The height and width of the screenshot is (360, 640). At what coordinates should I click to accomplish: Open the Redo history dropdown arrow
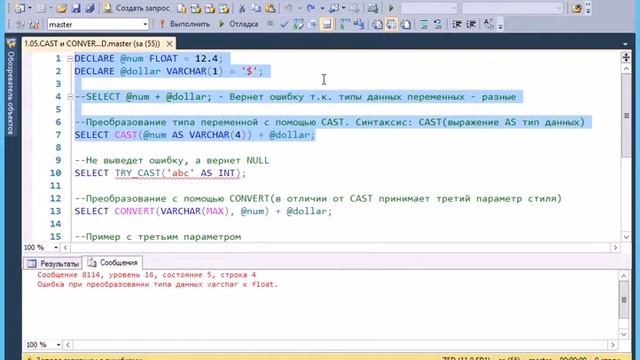tap(322, 8)
